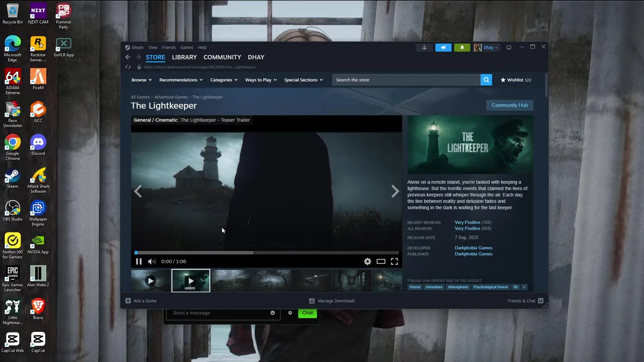644x362 pixels.
Task: Open the NVIDIA App desktop icon
Action: click(38, 244)
